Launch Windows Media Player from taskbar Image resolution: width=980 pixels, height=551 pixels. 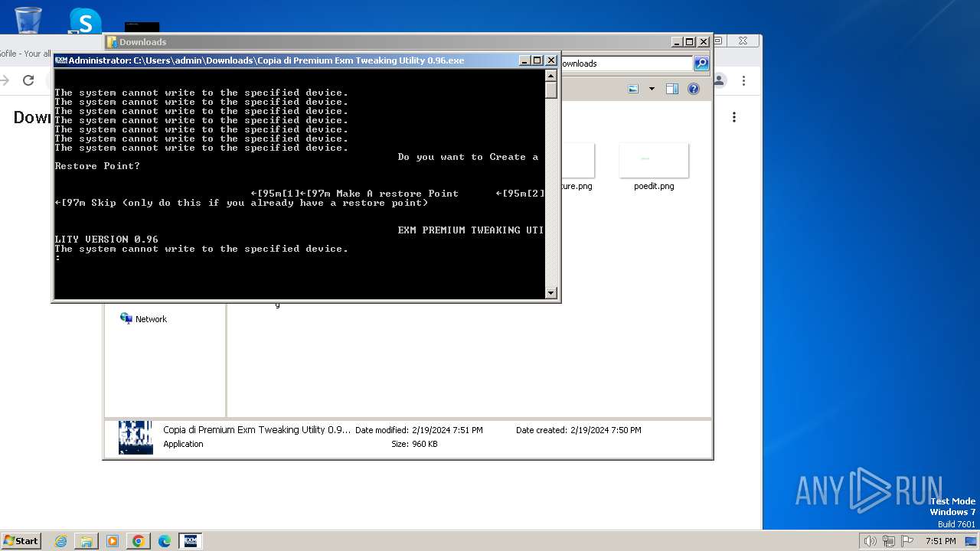113,541
